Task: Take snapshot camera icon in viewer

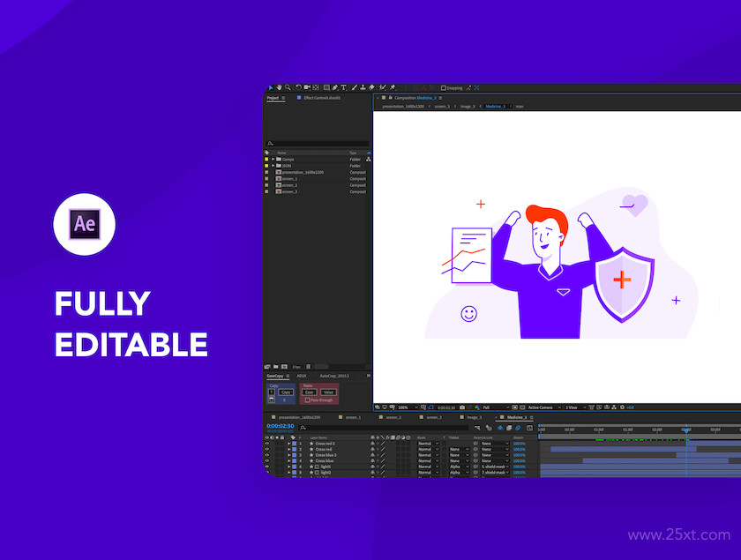Action: click(x=462, y=407)
